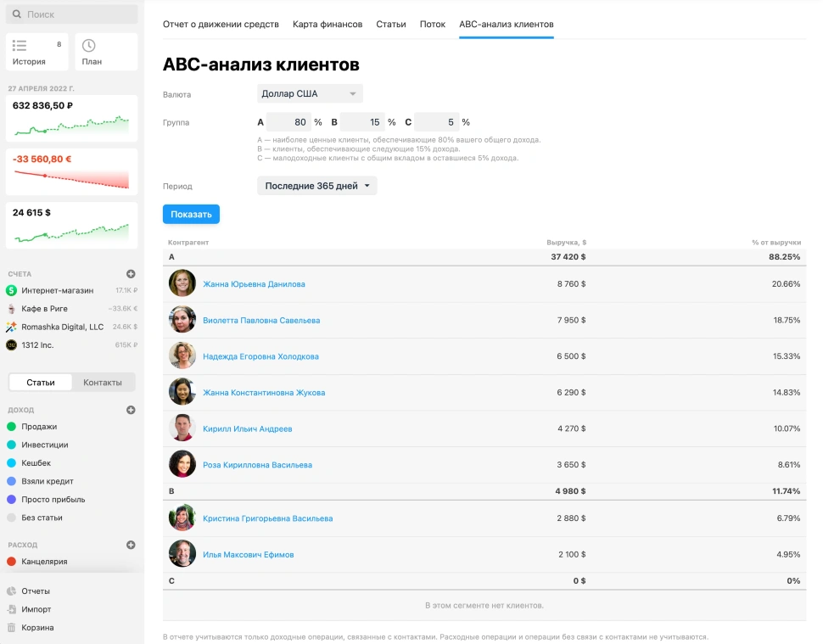Open the Поток tab

click(x=433, y=24)
